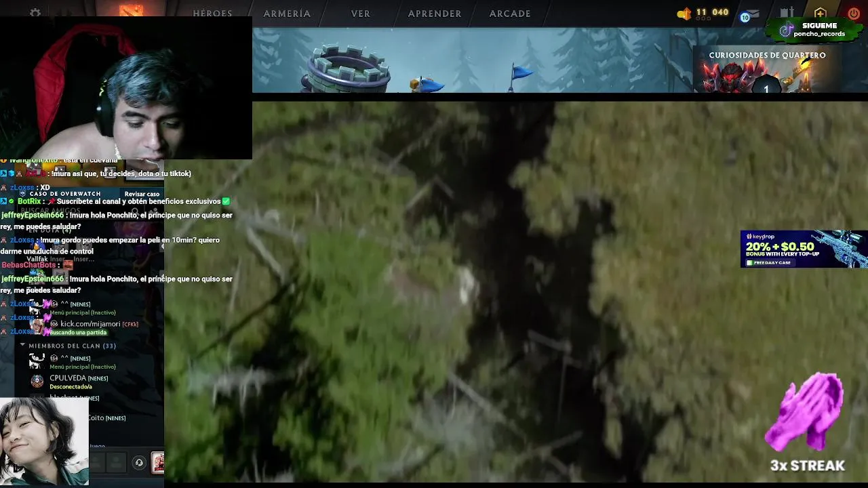Select the 11 040 shards balance
Viewport: 868px width, 488px height.
pos(712,12)
